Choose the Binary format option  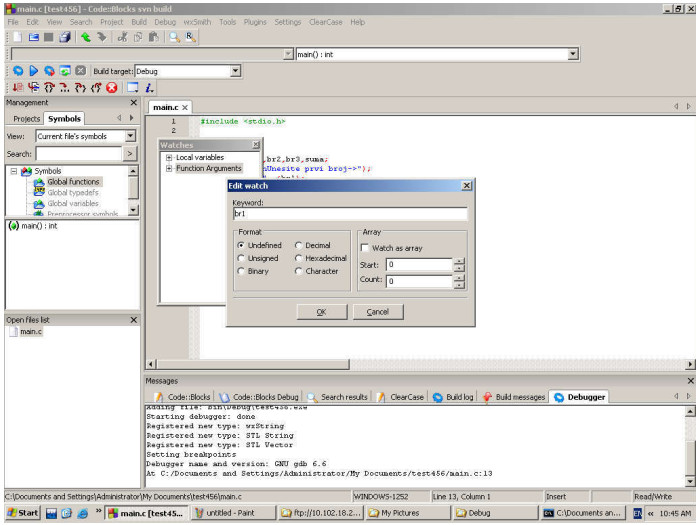point(242,271)
